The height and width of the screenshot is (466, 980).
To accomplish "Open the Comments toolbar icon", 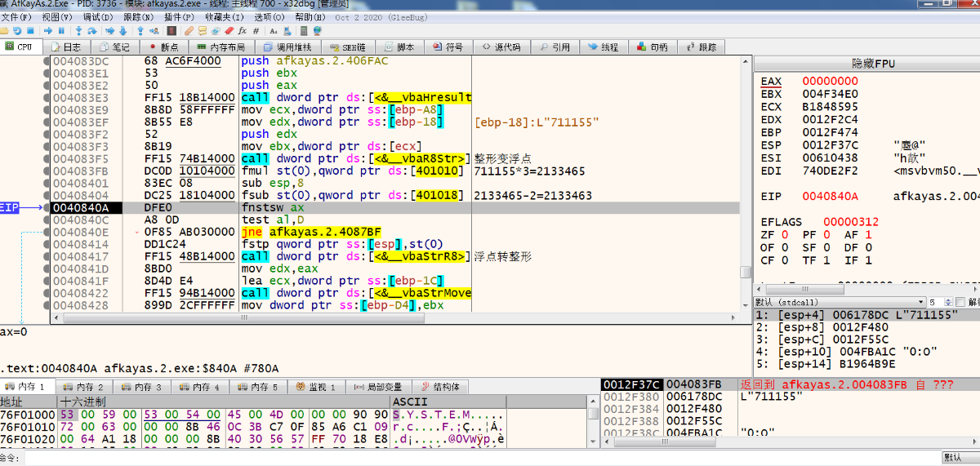I will 203,31.
